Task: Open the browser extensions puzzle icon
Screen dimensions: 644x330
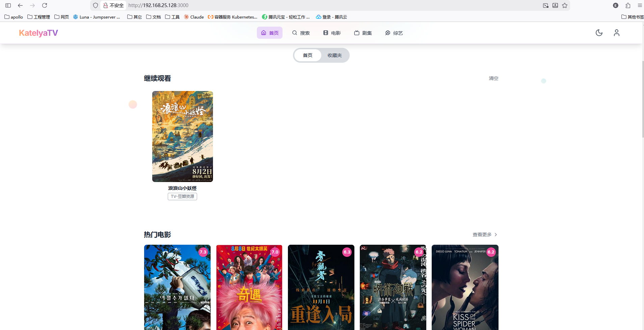Action: 628,5
